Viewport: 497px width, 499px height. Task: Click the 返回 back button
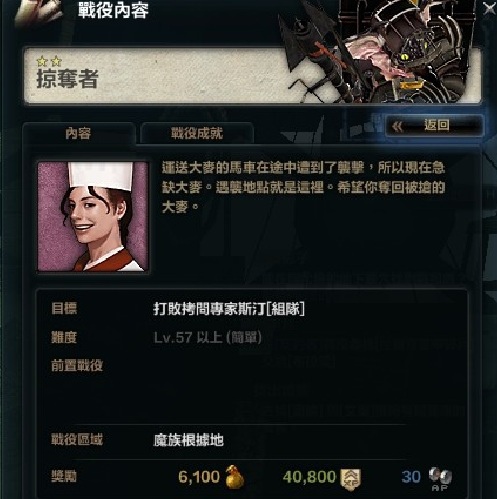434,126
